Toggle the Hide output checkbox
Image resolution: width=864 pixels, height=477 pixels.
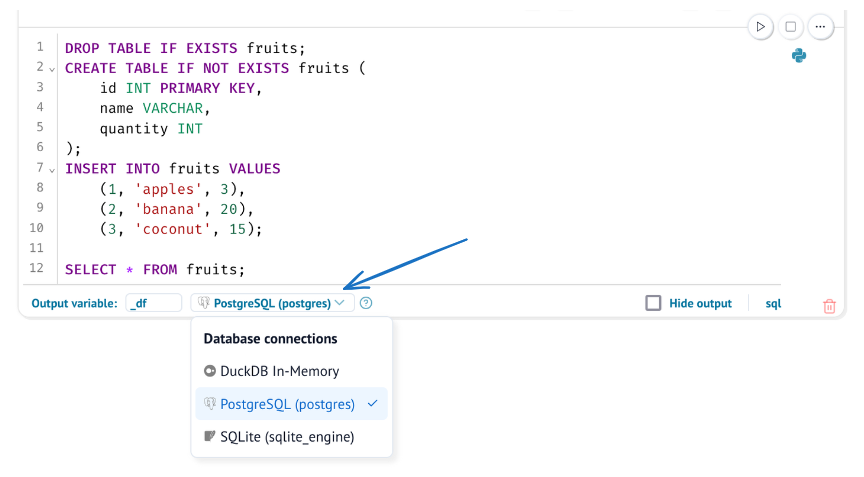click(x=653, y=303)
